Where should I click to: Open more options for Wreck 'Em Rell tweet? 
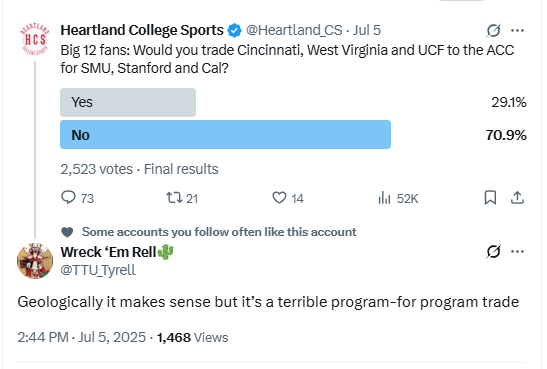coord(517,251)
